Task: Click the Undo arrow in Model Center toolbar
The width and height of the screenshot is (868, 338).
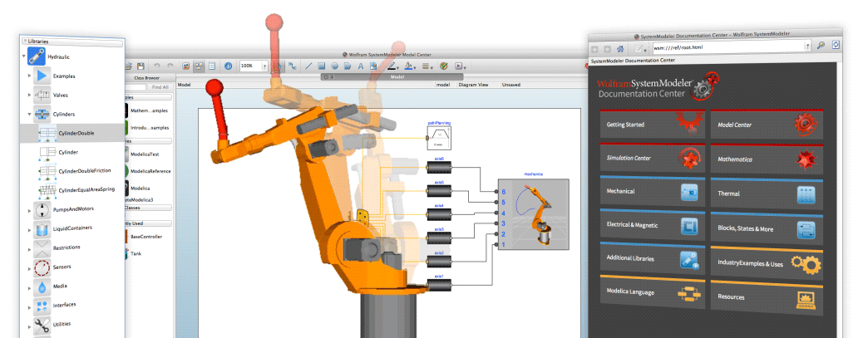Action: point(156,66)
